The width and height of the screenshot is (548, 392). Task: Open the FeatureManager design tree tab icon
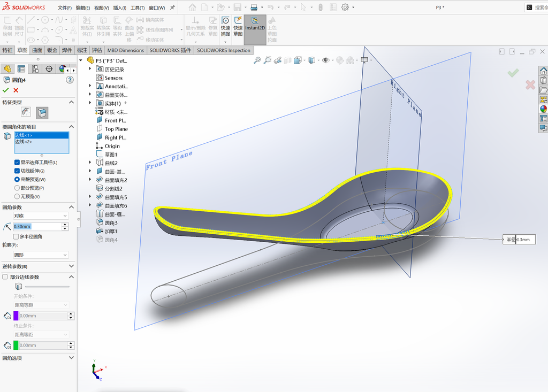[7, 69]
